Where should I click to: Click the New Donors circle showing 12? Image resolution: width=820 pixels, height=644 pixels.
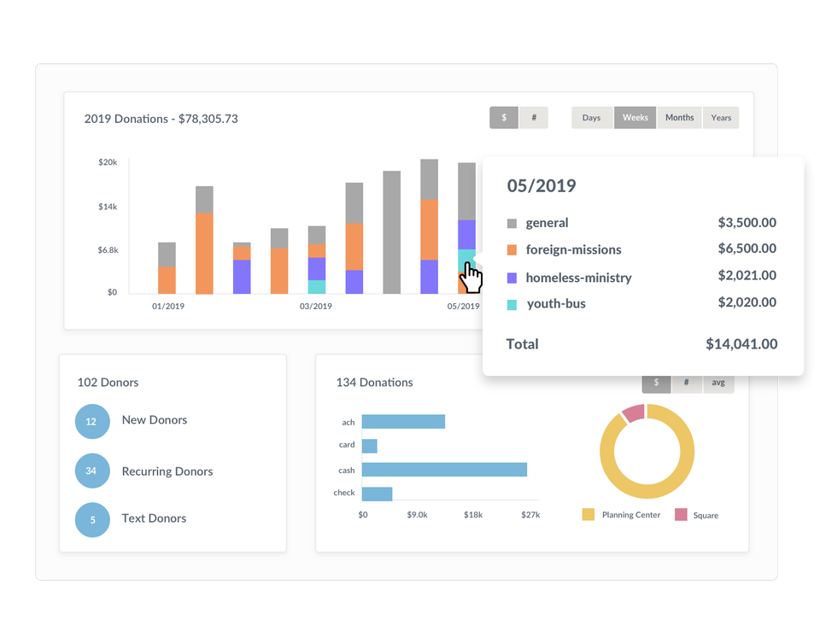point(92,421)
